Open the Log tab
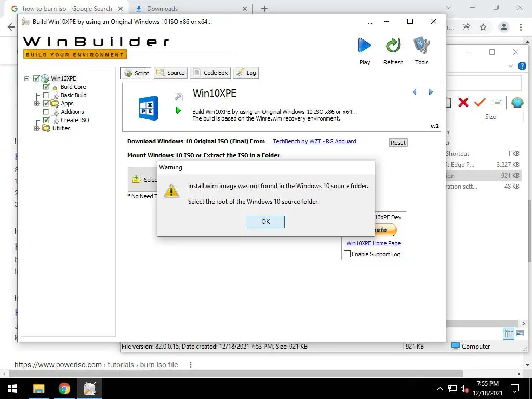This screenshot has width=532, height=399. pos(246,73)
